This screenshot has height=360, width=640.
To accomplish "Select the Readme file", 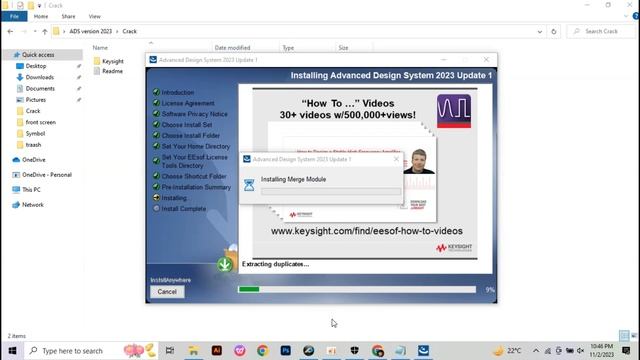I will coord(108,71).
